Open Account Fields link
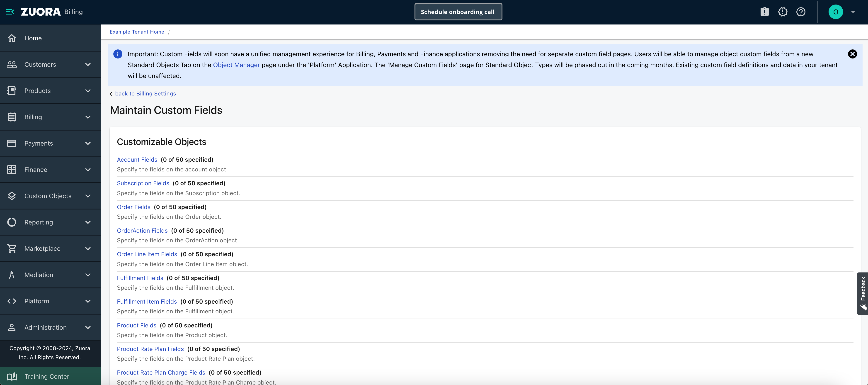 point(137,159)
